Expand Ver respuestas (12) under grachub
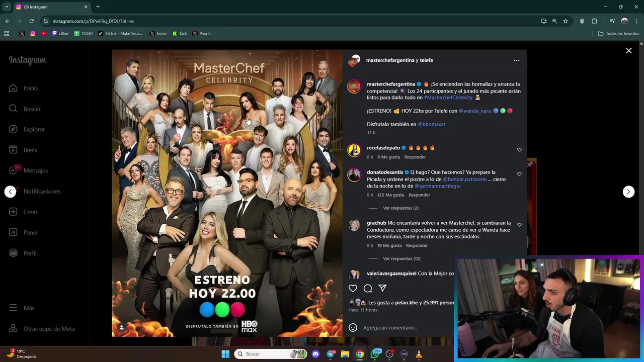Image resolution: width=644 pixels, height=362 pixels. 401,258
